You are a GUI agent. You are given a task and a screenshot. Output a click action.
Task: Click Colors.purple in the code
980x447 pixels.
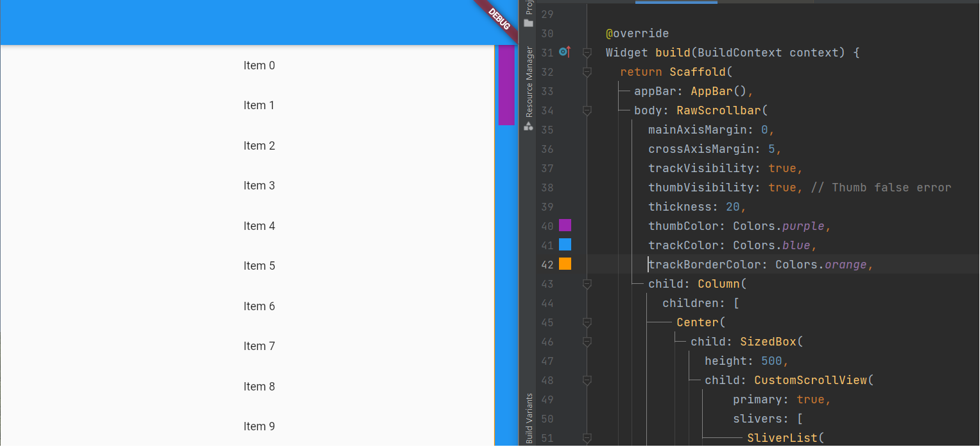click(x=779, y=226)
